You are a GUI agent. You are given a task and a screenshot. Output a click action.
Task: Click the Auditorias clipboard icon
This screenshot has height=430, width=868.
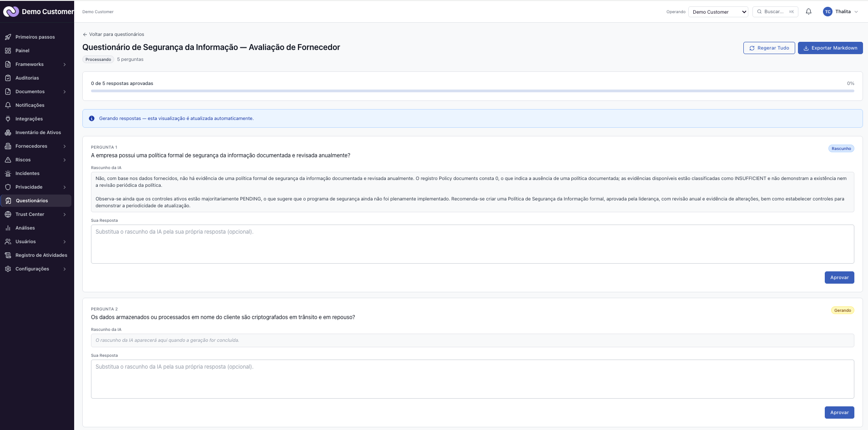point(8,78)
